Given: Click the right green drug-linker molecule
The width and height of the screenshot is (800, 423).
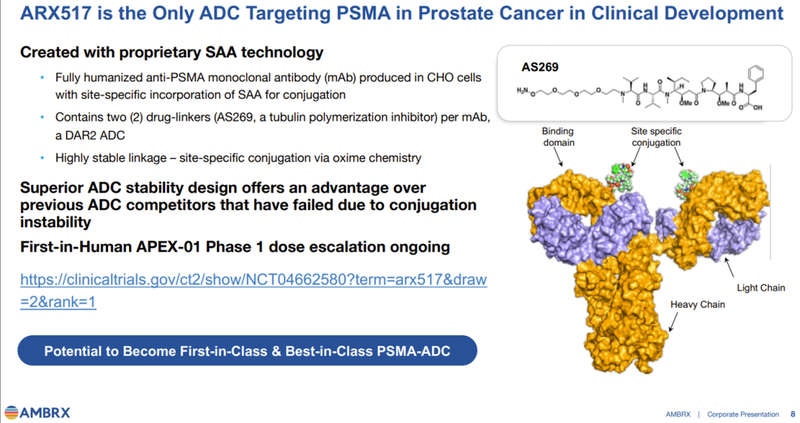Looking at the screenshot, I should click(x=688, y=184).
